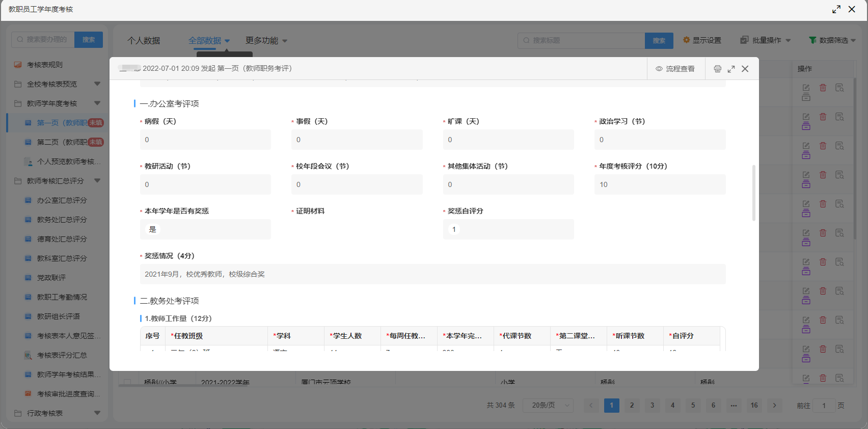Open 流程查看 workflow view

pyautogui.click(x=675, y=69)
